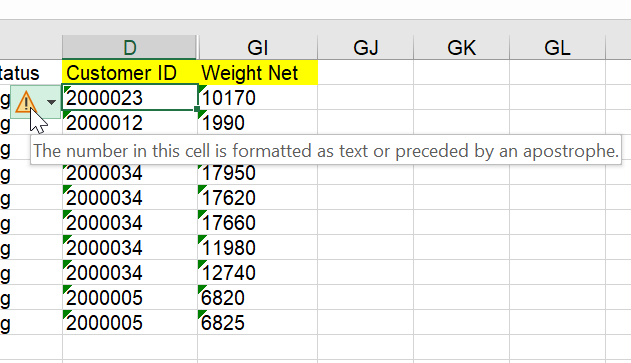Screen dimensions: 631x363
Task: Select cell with weight 1990
Action: [x=258, y=122]
